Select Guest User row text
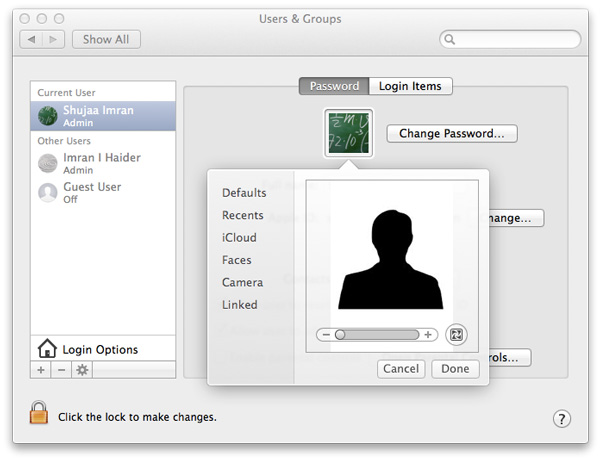600x460 pixels. 92,187
